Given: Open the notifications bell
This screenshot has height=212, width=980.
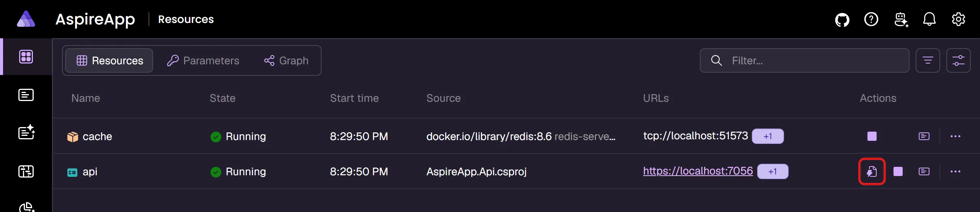Looking at the screenshot, I should click(929, 19).
